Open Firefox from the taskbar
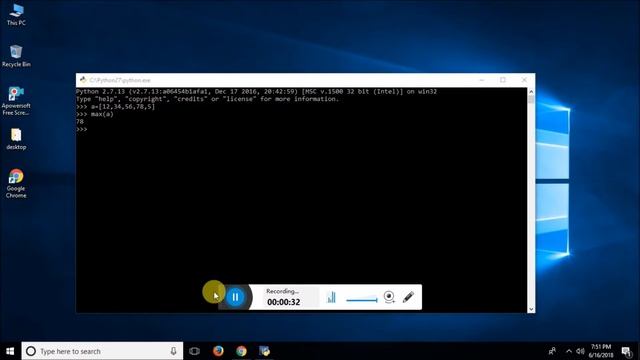Image resolution: width=640 pixels, height=360 pixels. click(x=218, y=351)
